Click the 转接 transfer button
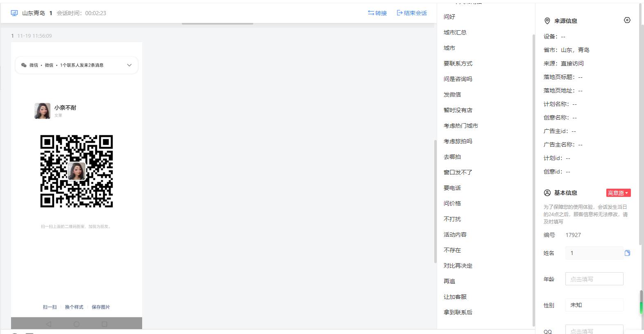644x334 pixels. (x=377, y=13)
